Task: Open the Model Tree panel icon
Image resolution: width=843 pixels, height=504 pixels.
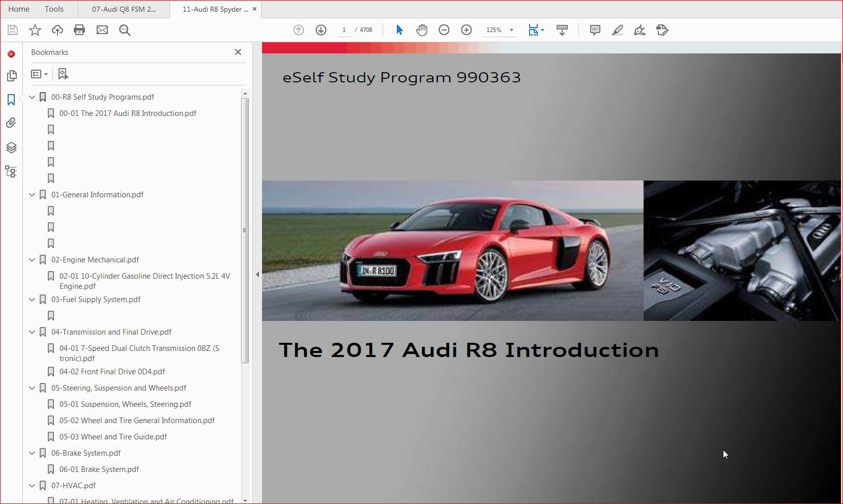Action: (x=11, y=171)
